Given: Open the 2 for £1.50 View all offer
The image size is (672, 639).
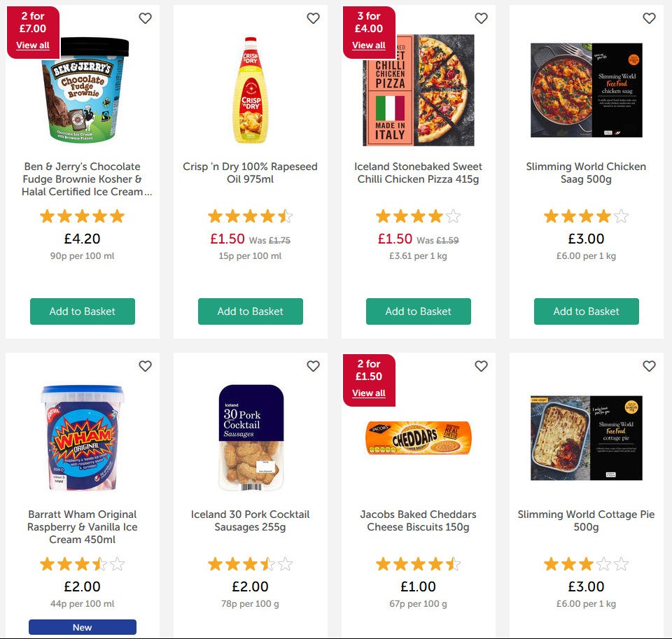Looking at the screenshot, I should click(x=369, y=393).
